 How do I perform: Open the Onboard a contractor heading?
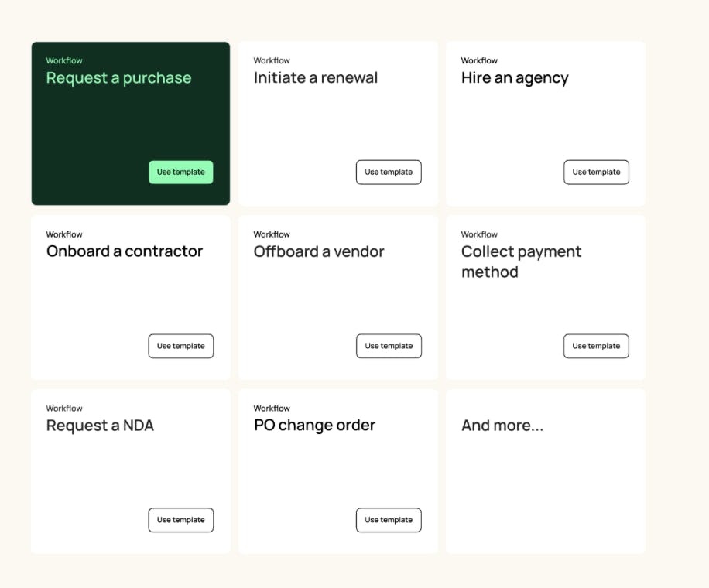click(125, 251)
